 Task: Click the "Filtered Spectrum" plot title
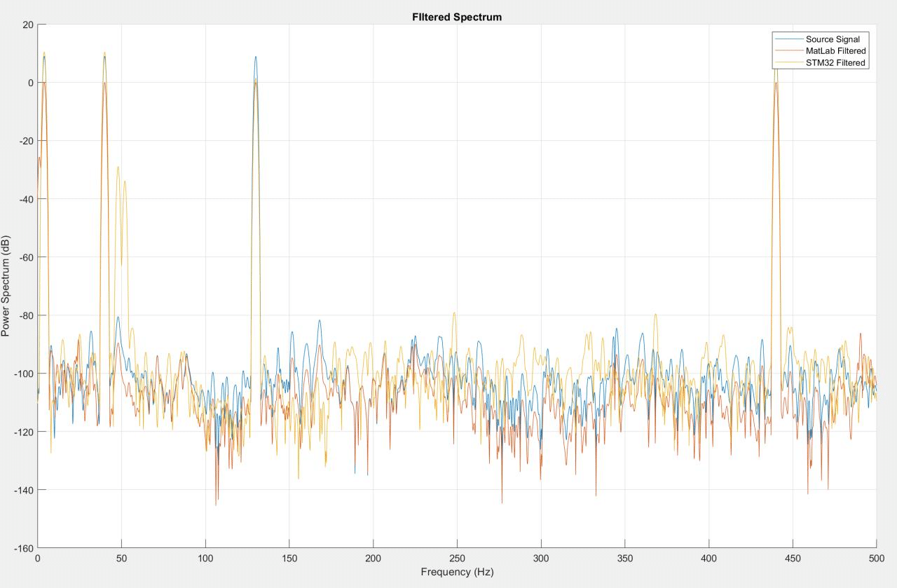click(x=456, y=17)
